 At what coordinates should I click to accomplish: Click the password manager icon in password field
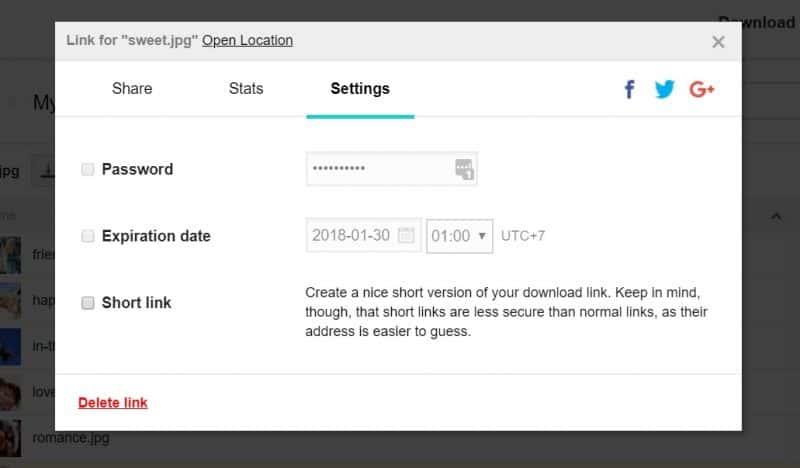click(465, 169)
